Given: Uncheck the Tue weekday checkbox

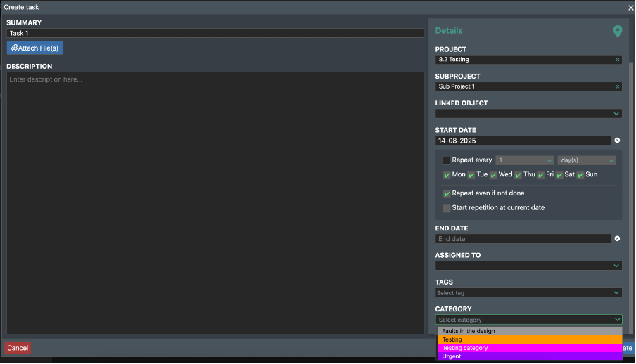Looking at the screenshot, I should pos(471,175).
